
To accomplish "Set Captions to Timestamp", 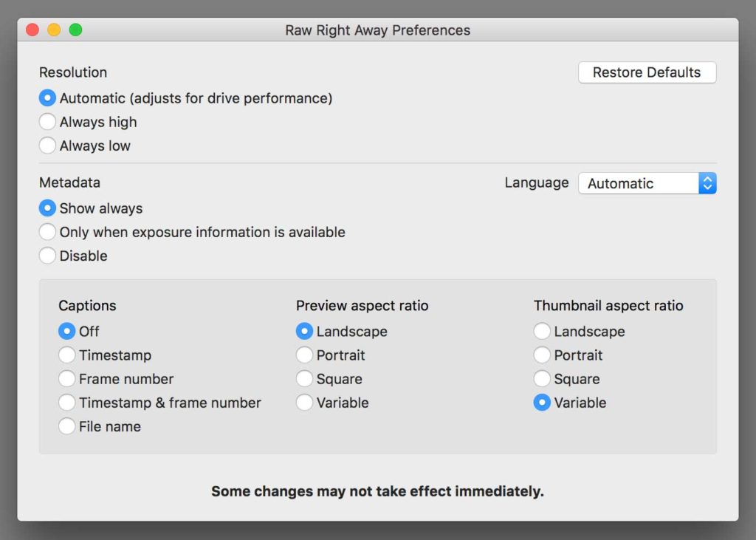I will coord(67,355).
